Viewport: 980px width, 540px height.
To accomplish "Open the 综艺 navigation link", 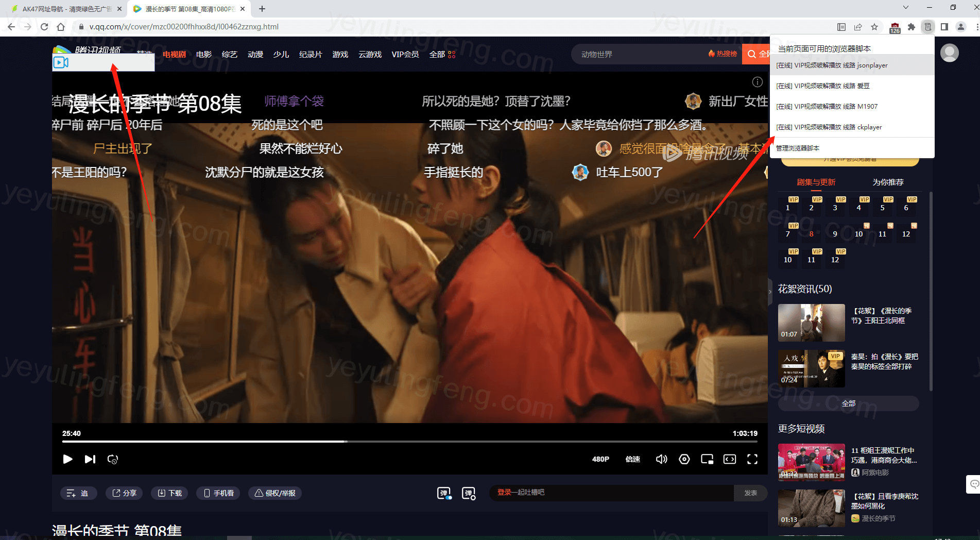I will [230, 54].
